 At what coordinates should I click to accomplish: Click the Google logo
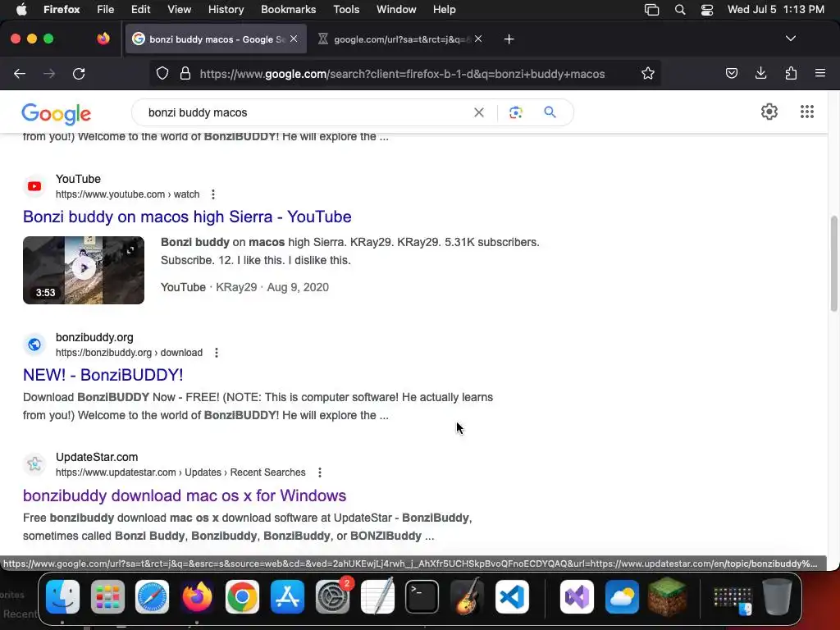click(x=57, y=113)
